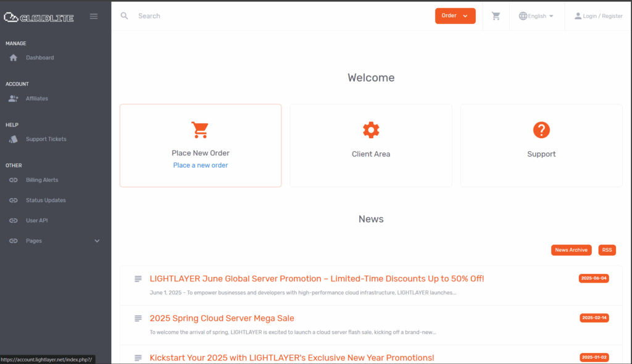This screenshot has width=632, height=364.
Task: Click the Welcome heading
Action: coord(371,77)
